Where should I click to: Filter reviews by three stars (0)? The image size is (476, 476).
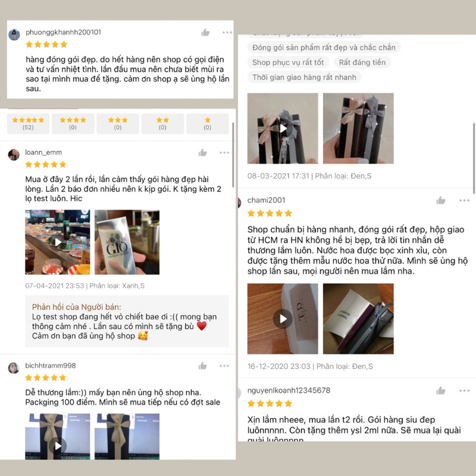pos(118,124)
